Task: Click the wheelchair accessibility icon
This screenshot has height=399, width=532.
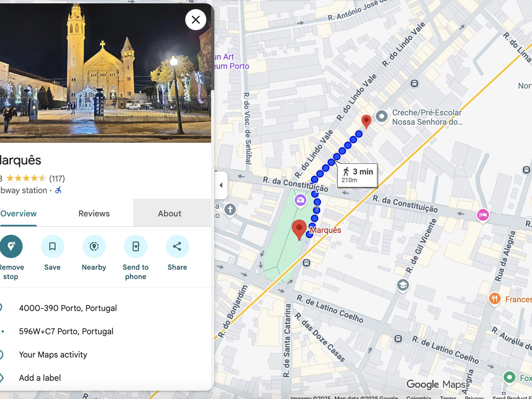Action: pyautogui.click(x=58, y=190)
